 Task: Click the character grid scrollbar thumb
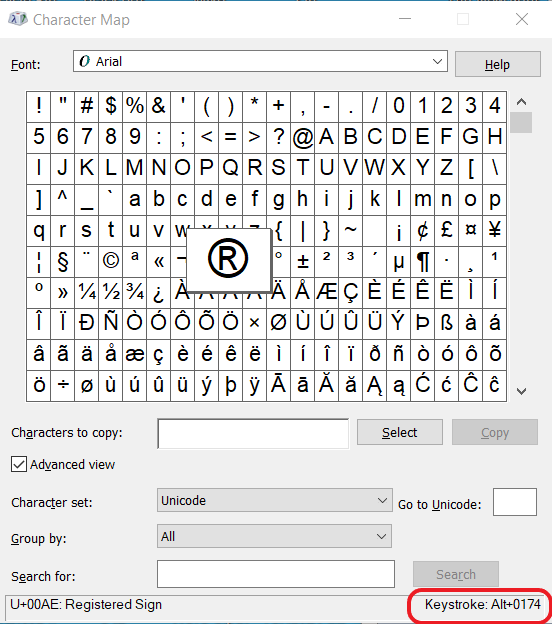521,123
